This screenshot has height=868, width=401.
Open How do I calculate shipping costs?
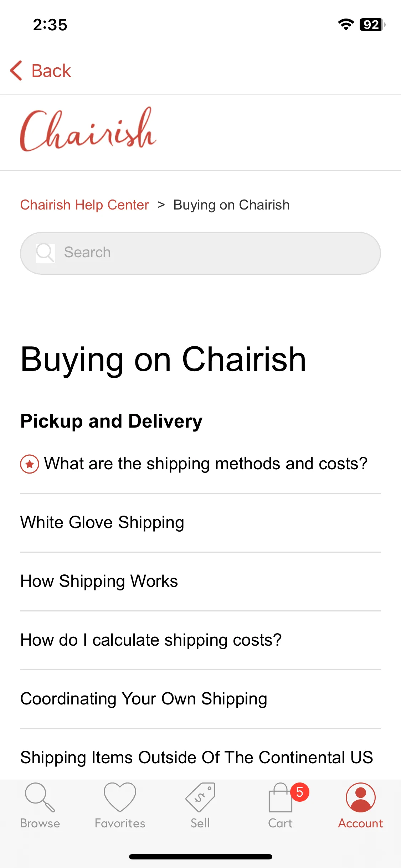click(151, 640)
